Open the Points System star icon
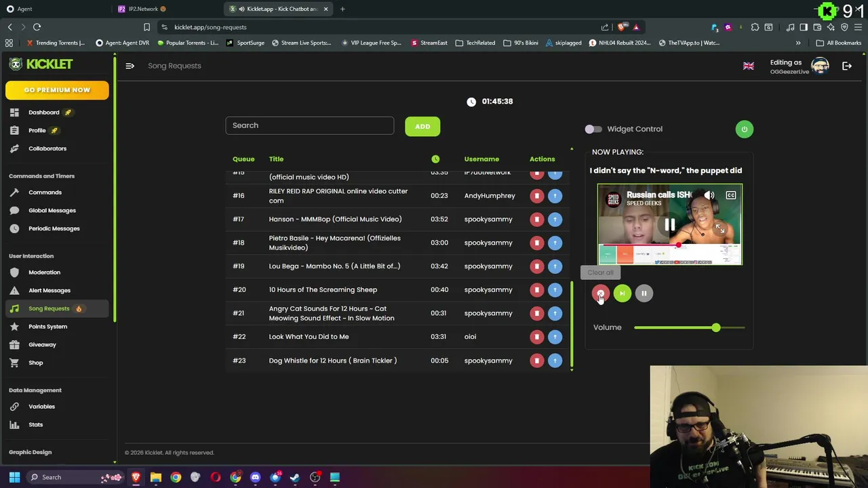 pos(14,327)
